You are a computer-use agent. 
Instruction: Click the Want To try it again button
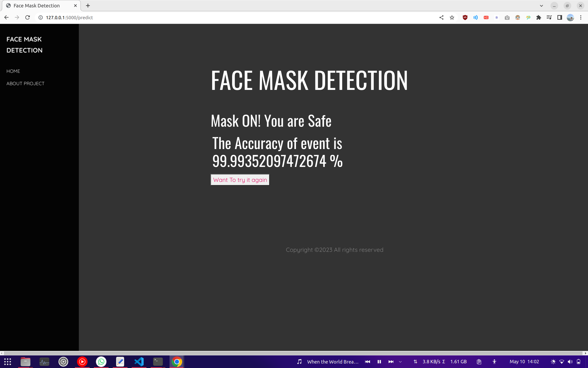(x=240, y=180)
